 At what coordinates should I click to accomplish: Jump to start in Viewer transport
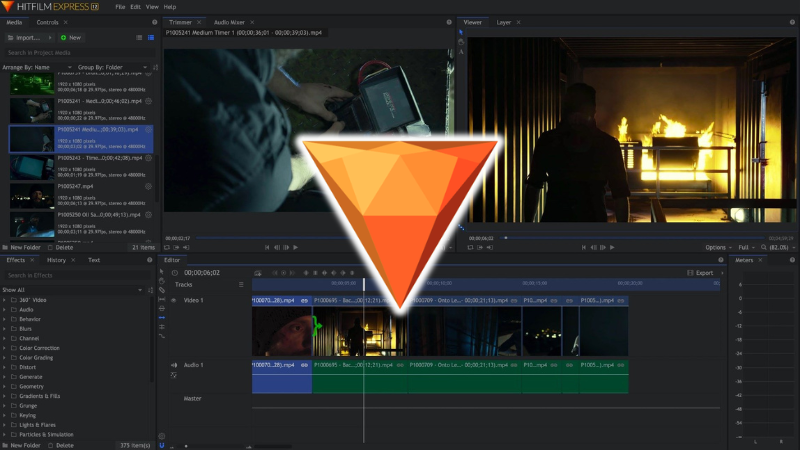(x=584, y=247)
